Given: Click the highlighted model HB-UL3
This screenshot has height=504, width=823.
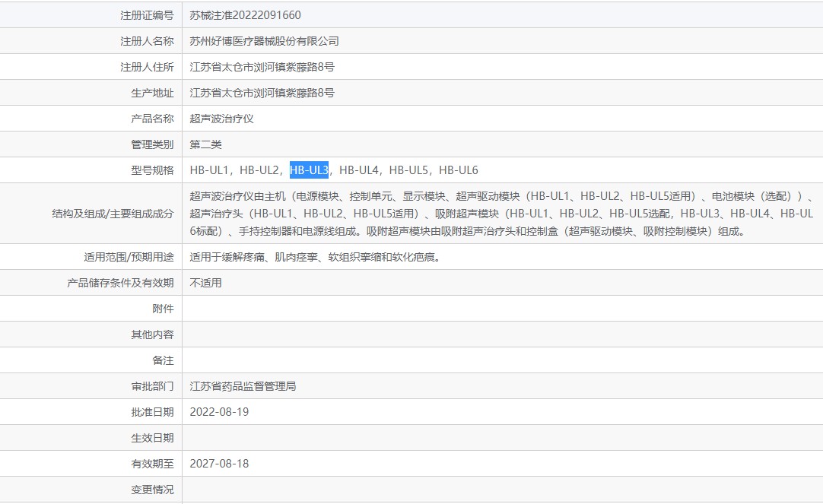Looking at the screenshot, I should 309,170.
